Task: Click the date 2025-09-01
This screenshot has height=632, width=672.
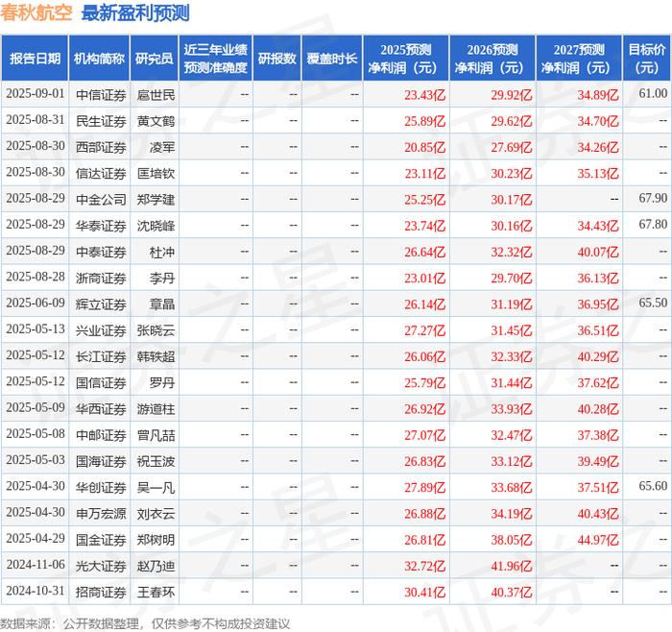Action: (36, 94)
